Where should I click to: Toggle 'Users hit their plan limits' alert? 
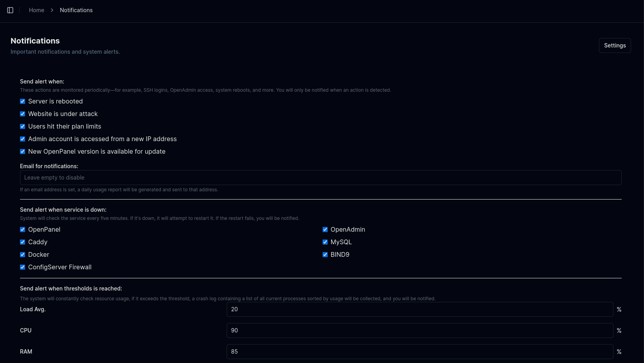22,126
